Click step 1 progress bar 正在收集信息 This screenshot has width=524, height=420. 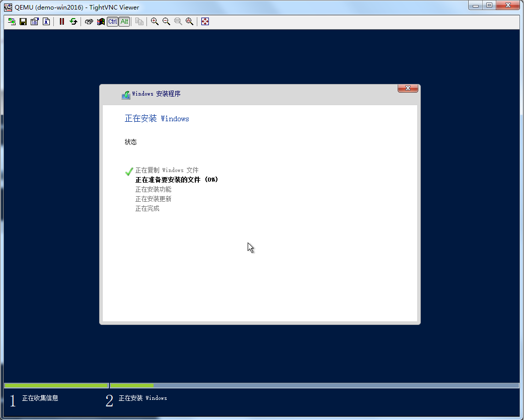click(56, 385)
